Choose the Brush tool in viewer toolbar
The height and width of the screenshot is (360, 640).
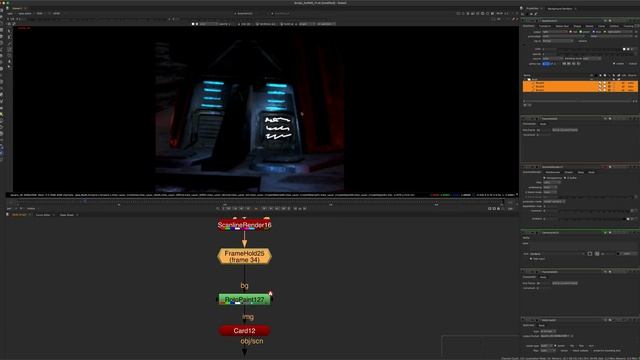click(9, 50)
